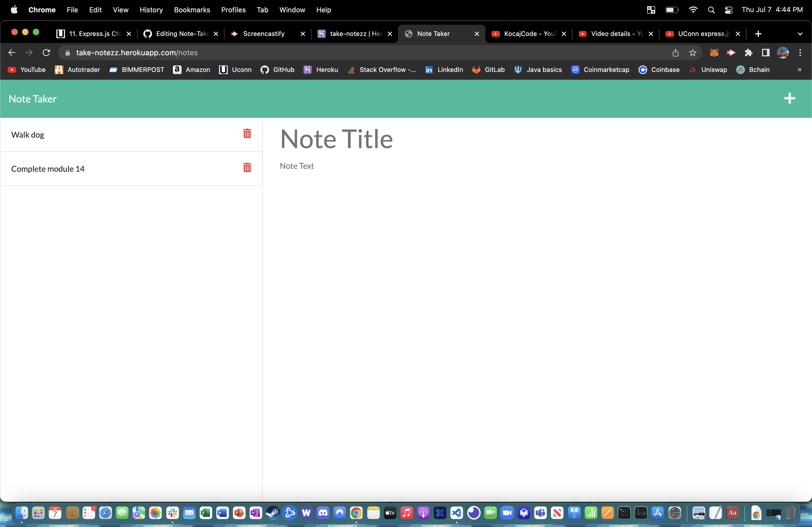812x527 pixels.
Task: Switch to the Screencastify tab
Action: pos(268,34)
